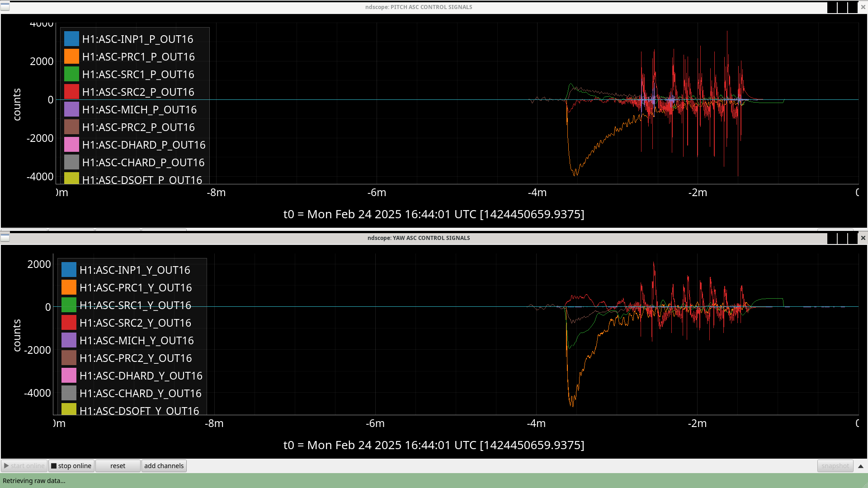The image size is (868, 488).
Task: Click purple swatch for H1:ASC-MICH_P_OUT16
Action: 71,109
